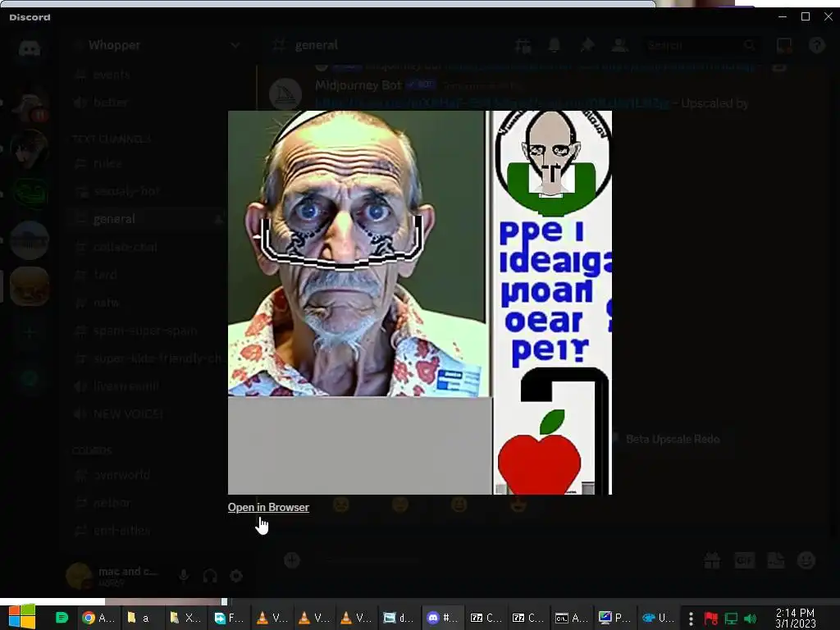Open Explore Servers compass icon
Viewport: 840px width, 630px height.
click(30, 379)
